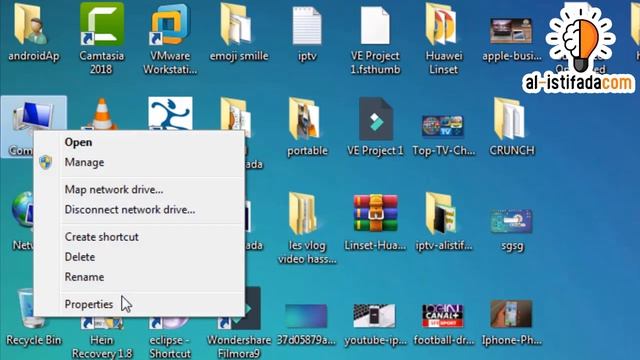Choose Disconnect network drive... option
The height and width of the screenshot is (360, 640).
pos(130,210)
